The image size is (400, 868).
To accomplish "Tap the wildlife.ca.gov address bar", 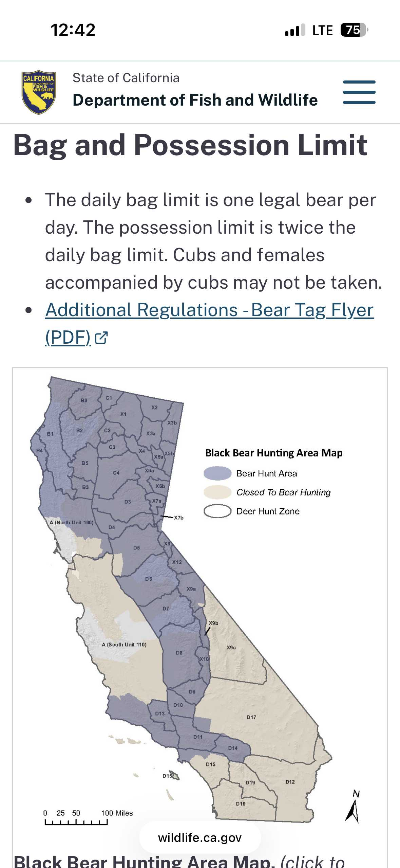I will (x=200, y=837).
